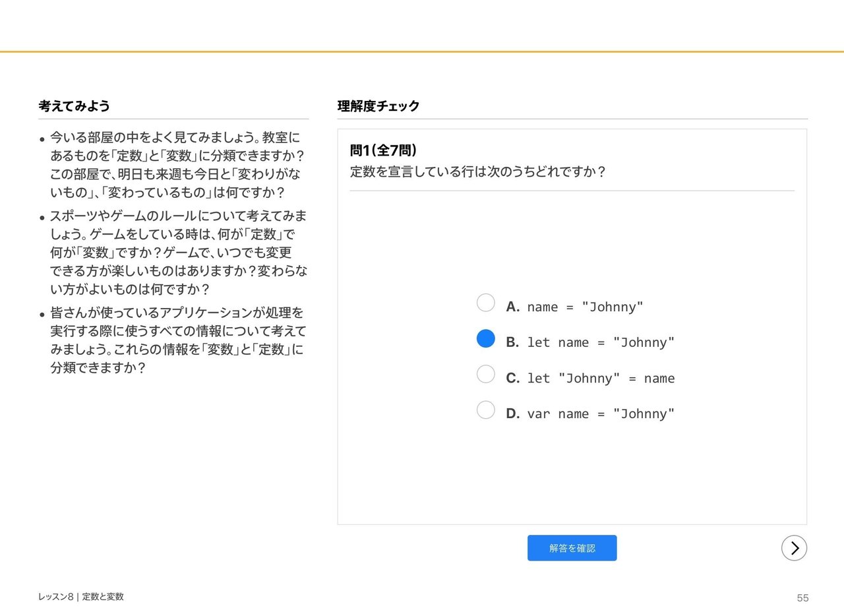Select radio button for answer A
The width and height of the screenshot is (844, 616).
[x=485, y=303]
